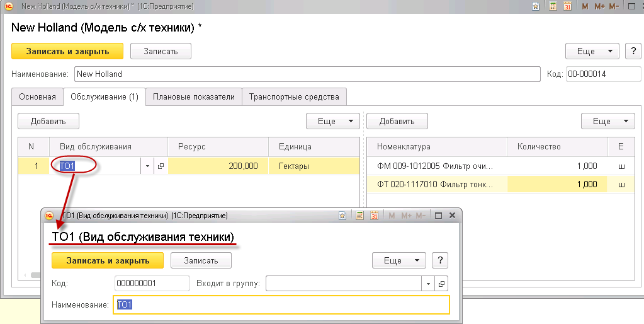
Task: Click 'Записать и закрыть' in ТО1 dialog
Action: [x=108, y=260]
